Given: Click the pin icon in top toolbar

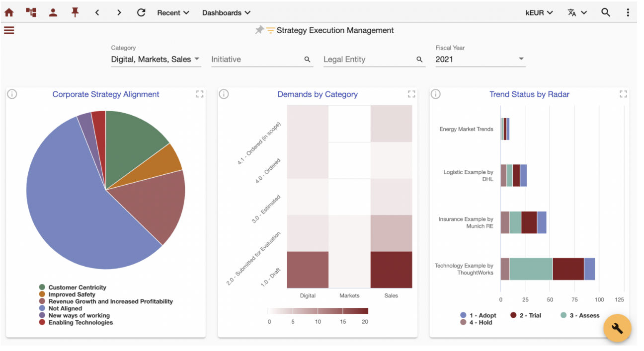Looking at the screenshot, I should [75, 12].
